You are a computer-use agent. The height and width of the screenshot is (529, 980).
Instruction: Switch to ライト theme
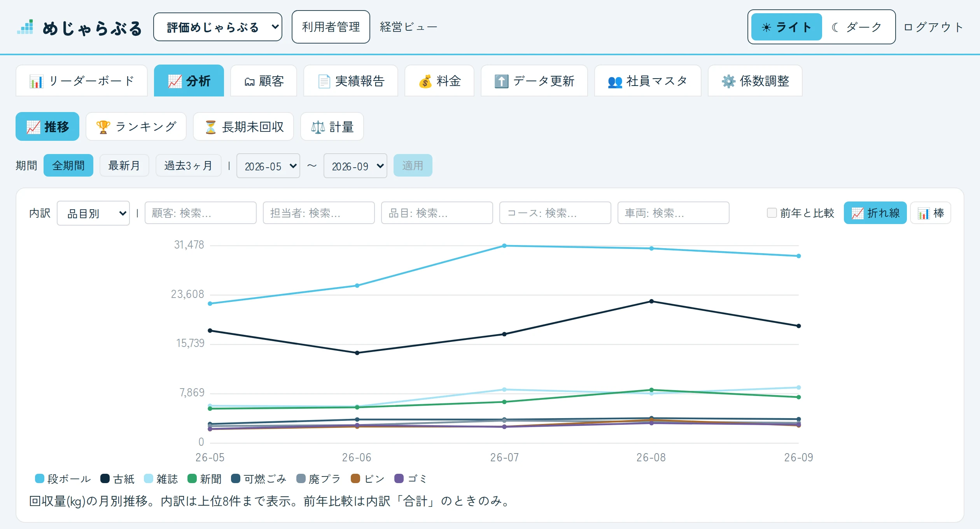[786, 27]
